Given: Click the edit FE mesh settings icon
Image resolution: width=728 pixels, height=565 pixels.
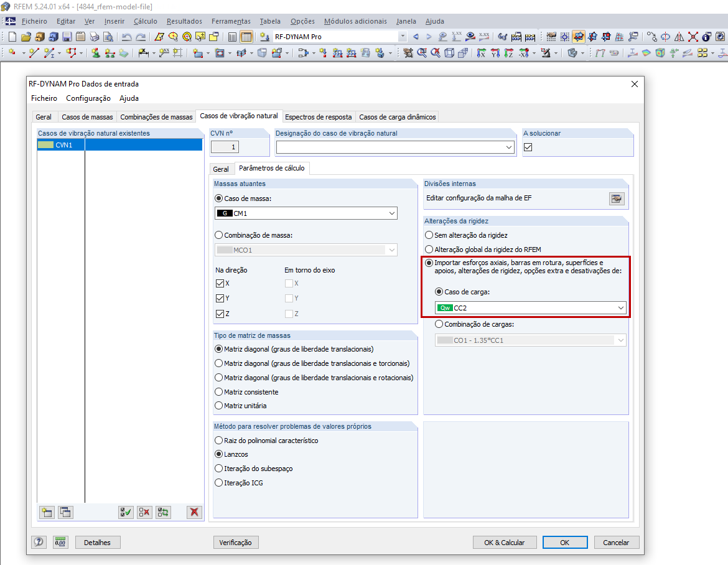Looking at the screenshot, I should click(617, 198).
